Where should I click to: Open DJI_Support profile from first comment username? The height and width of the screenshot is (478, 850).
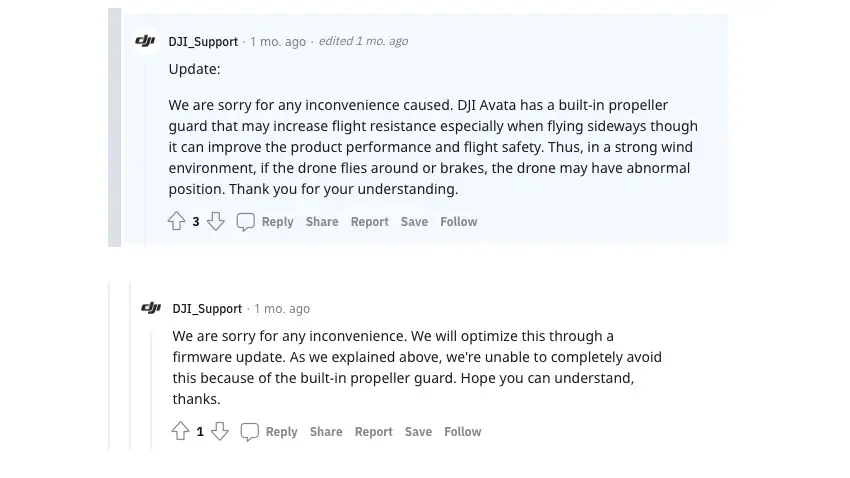pos(203,42)
